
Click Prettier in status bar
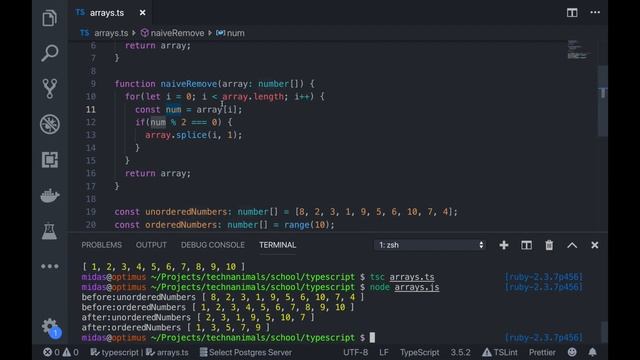click(542, 352)
